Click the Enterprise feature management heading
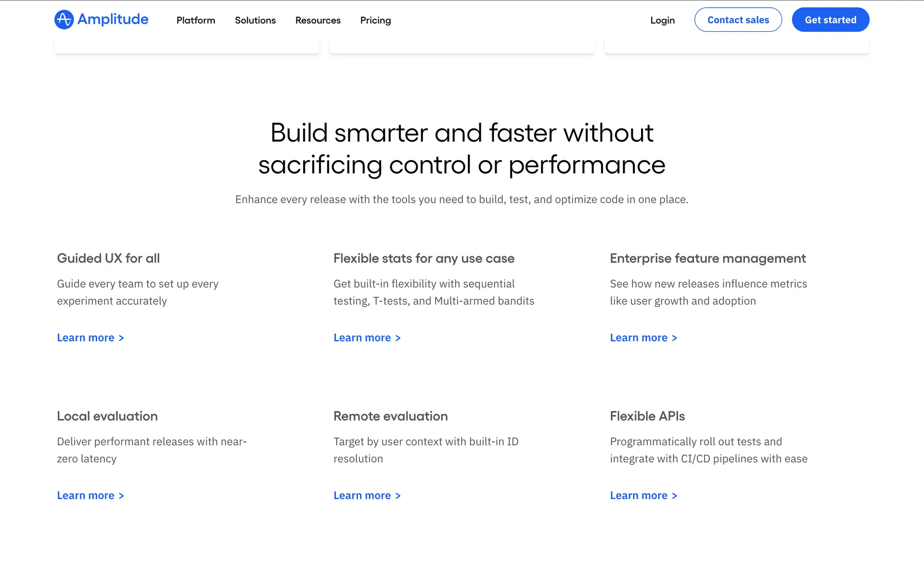924x578 pixels. coord(707,258)
